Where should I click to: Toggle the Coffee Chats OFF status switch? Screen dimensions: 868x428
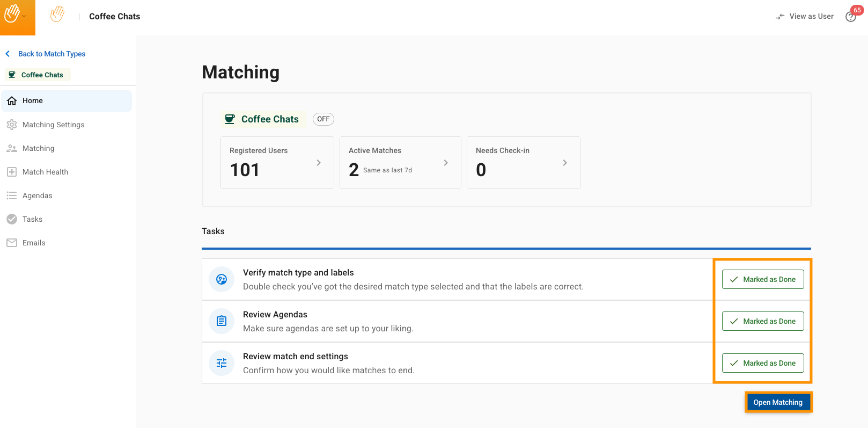point(323,119)
